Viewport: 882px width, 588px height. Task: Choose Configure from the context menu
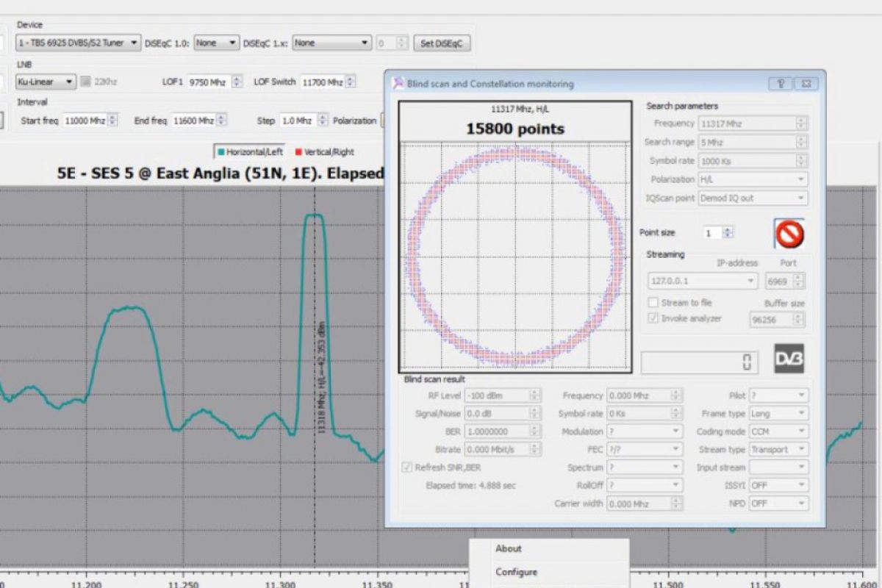(x=516, y=572)
